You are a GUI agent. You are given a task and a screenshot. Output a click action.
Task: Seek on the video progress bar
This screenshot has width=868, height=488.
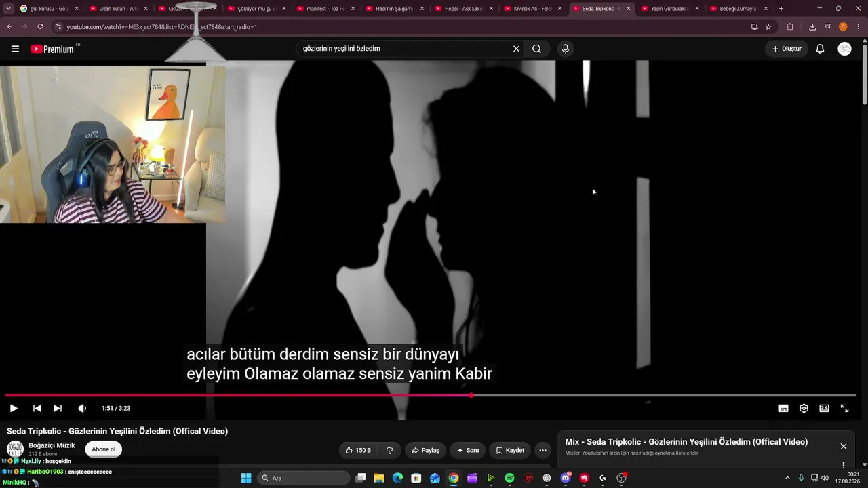431,395
